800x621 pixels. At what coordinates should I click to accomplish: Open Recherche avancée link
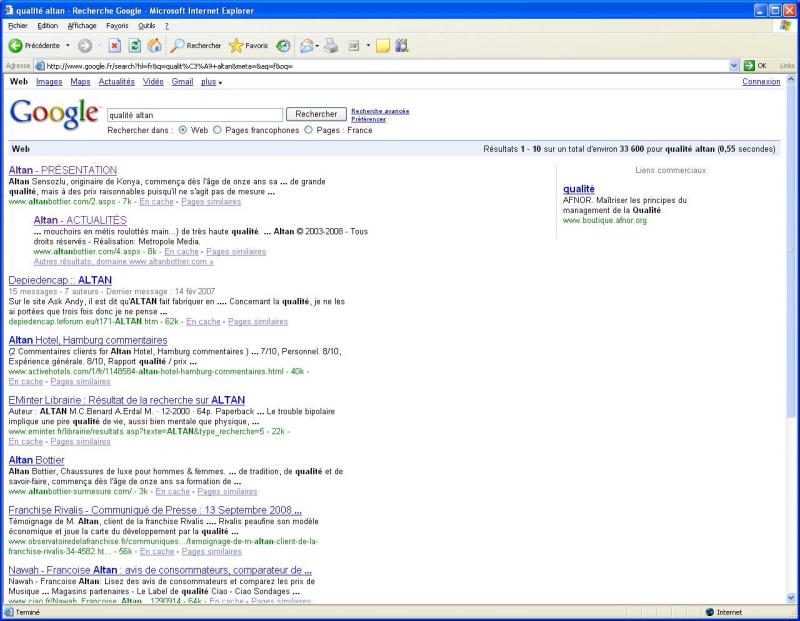380,111
